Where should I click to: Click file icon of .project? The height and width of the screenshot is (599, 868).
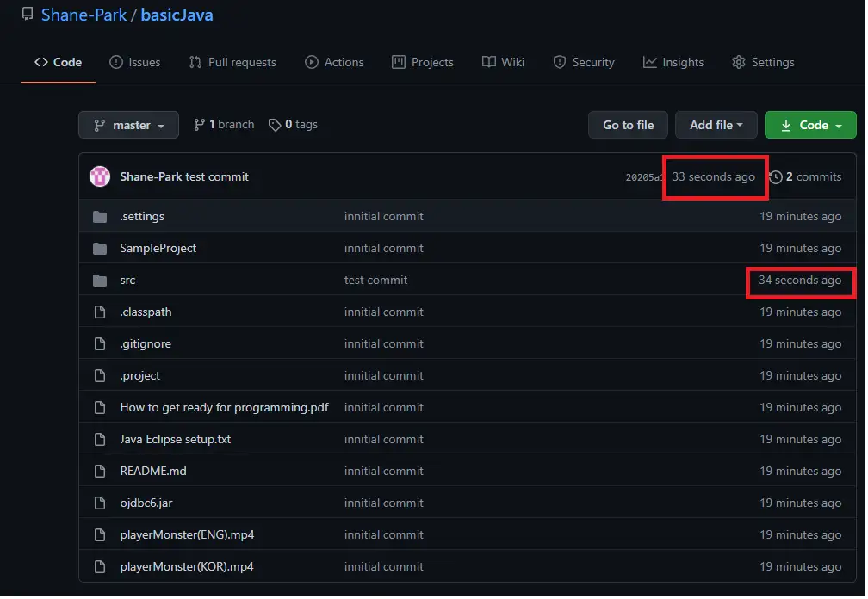pos(100,376)
